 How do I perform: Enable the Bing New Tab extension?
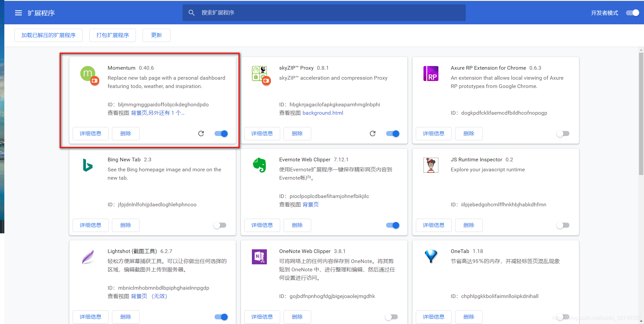click(x=220, y=225)
